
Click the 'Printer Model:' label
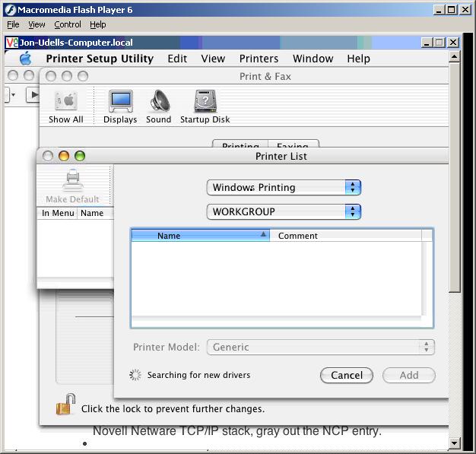pyautogui.click(x=167, y=347)
